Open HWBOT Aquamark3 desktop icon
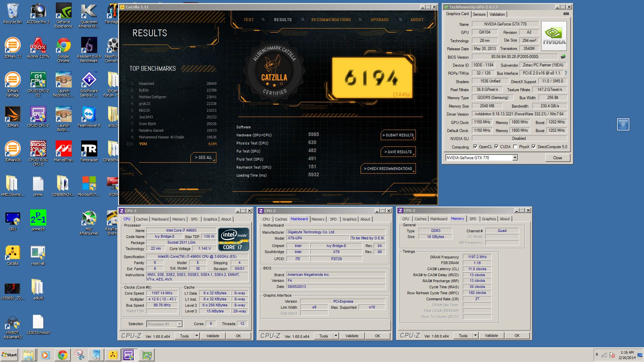Image resolution: width=644 pixels, height=362 pixels. point(12,326)
